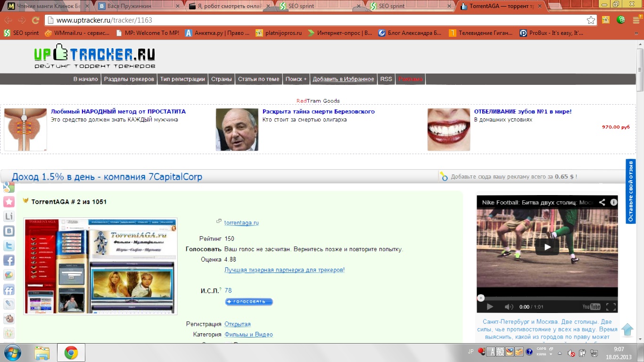Click the brown mascot share icon in sidebar
The height and width of the screenshot is (362, 644).
click(x=9, y=319)
